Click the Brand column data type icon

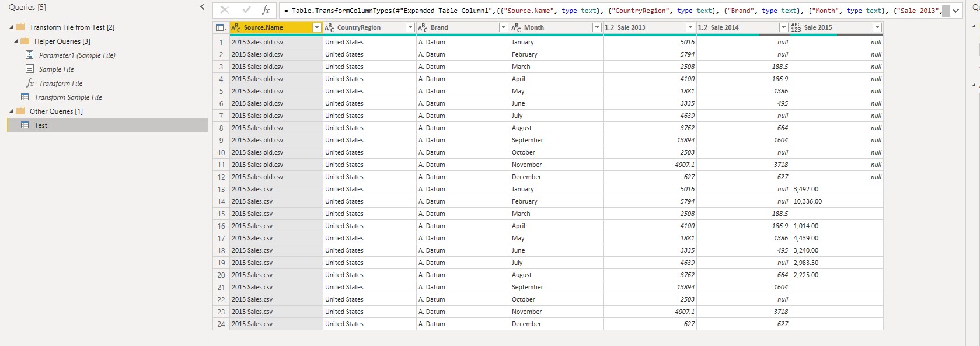pyautogui.click(x=423, y=27)
